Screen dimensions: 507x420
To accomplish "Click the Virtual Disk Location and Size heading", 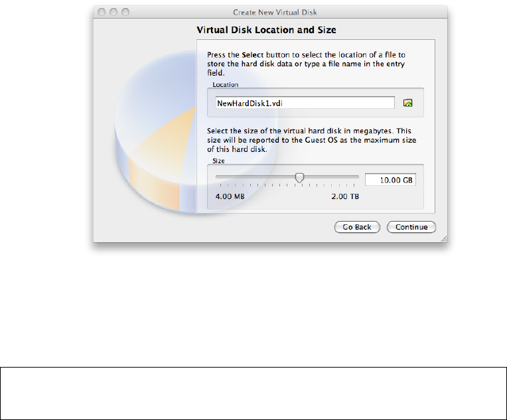I will [x=266, y=30].
